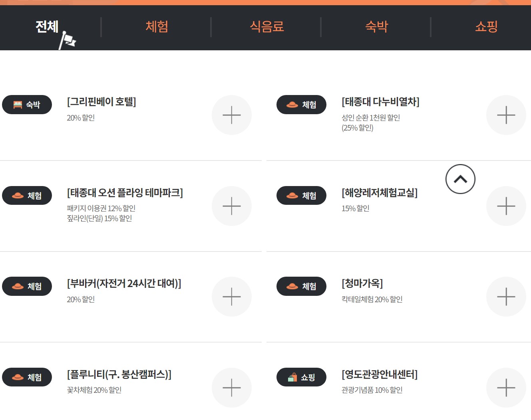Click the hat icon beside 청마가옥
Screen dimensions: 531x420
click(x=292, y=286)
